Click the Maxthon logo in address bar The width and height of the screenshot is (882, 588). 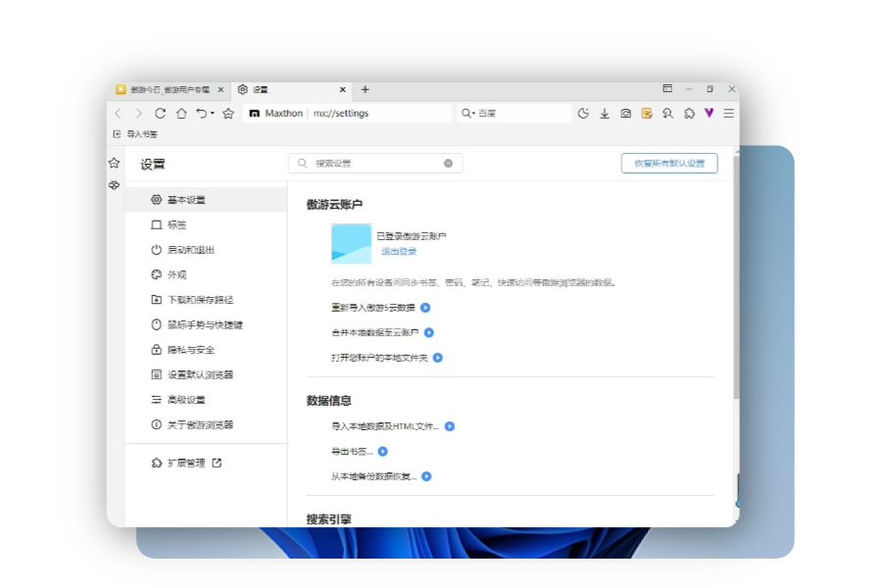point(254,113)
